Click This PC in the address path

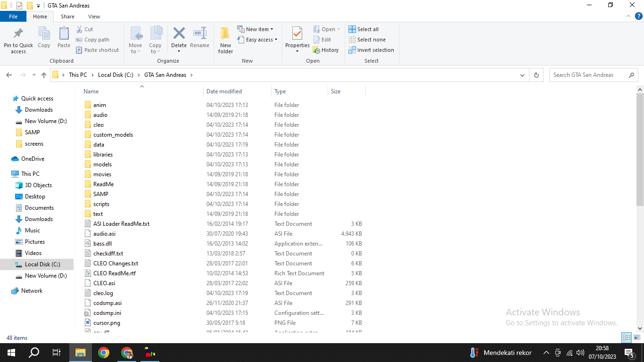pyautogui.click(x=78, y=75)
